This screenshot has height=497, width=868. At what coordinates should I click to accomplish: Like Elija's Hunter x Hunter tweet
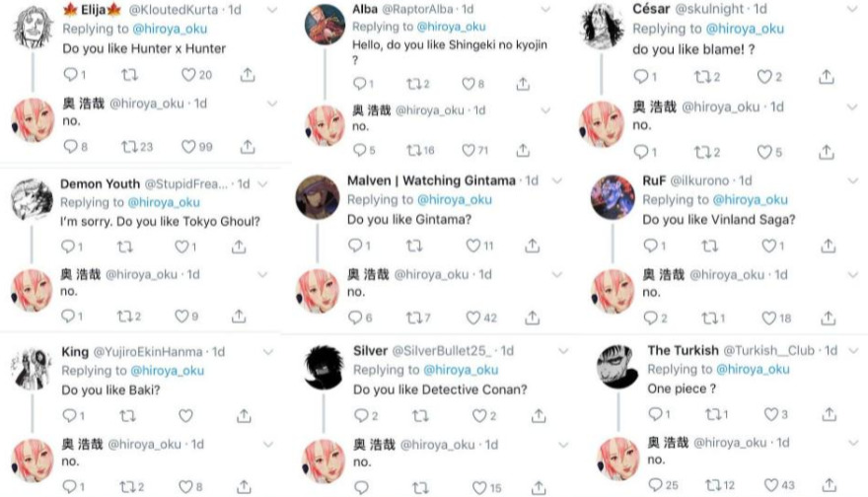pyautogui.click(x=188, y=75)
